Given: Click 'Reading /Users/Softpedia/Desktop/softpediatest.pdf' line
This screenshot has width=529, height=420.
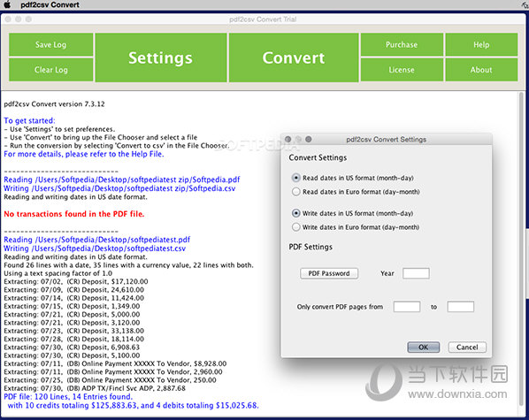Looking at the screenshot, I should click(96, 240).
